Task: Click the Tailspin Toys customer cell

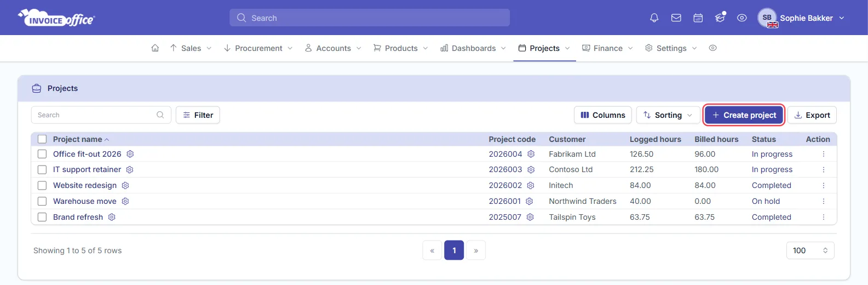Action: point(572,217)
